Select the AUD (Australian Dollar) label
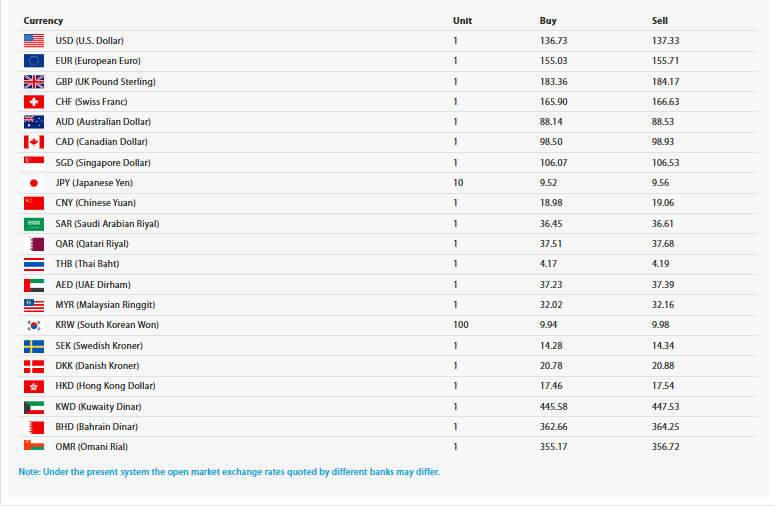Screen dimensions: 776x506 (x=103, y=122)
